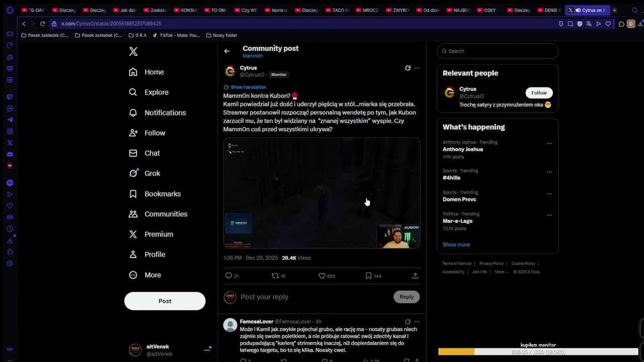Open Grok in the X sidebar
Screen dimensions: 644x362
pyautogui.click(x=144, y=173)
